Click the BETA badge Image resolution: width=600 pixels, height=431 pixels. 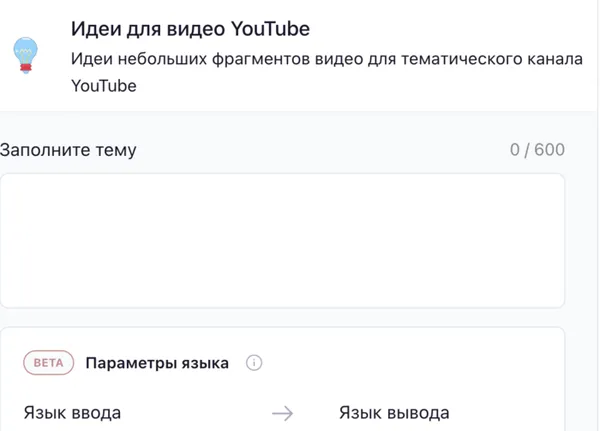[x=49, y=363]
